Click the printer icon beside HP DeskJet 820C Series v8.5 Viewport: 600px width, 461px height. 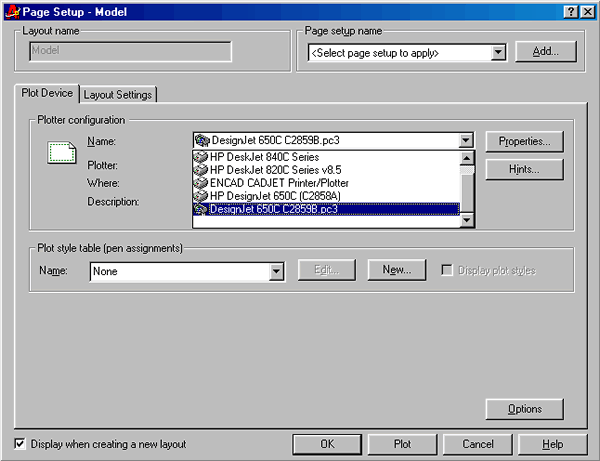pyautogui.click(x=200, y=171)
